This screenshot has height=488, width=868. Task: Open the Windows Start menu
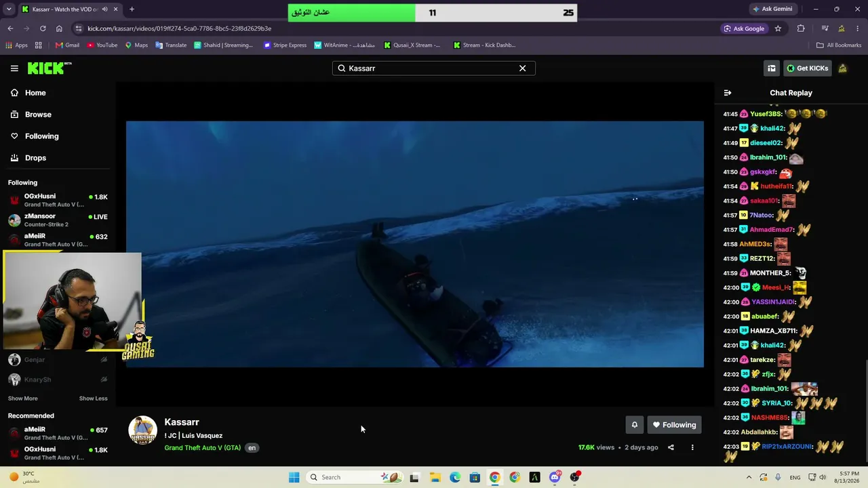[294, 477]
